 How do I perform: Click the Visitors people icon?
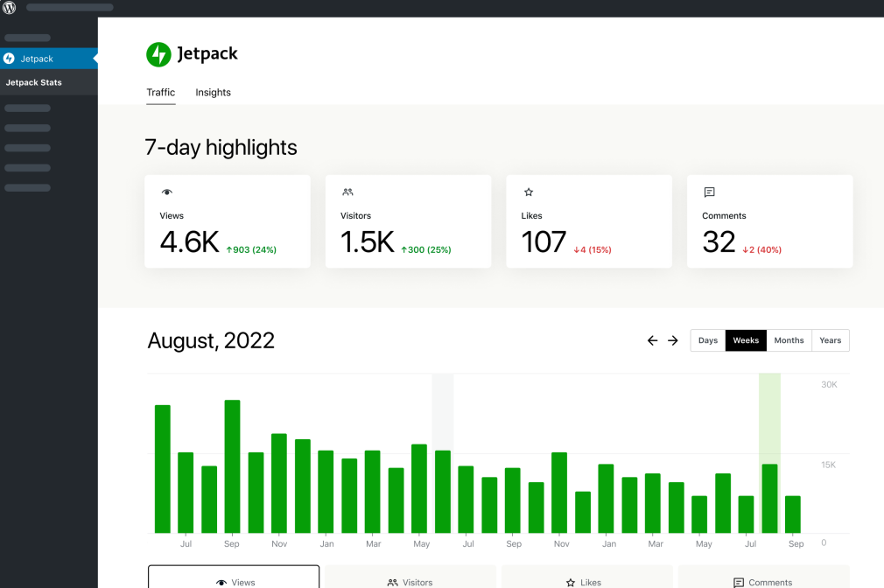point(347,192)
